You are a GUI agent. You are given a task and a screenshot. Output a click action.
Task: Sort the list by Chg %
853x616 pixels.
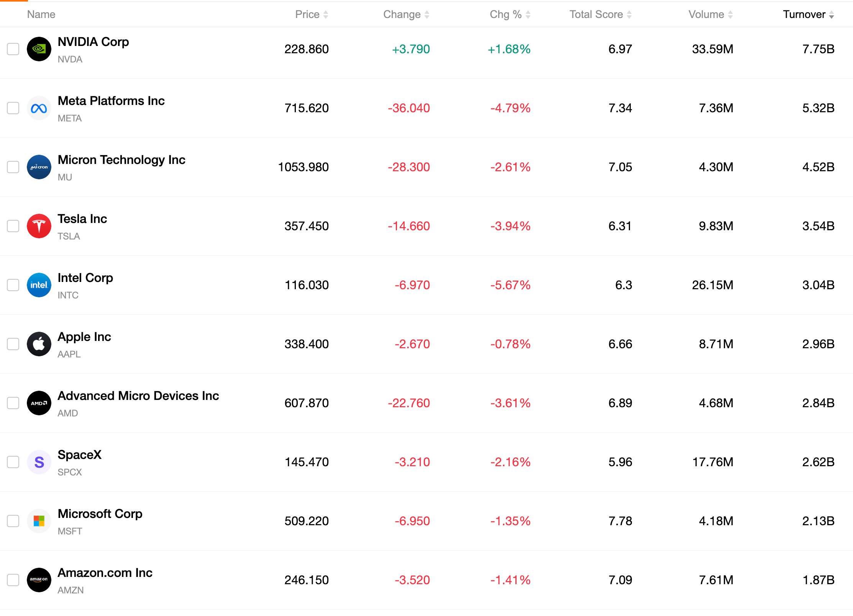point(510,15)
